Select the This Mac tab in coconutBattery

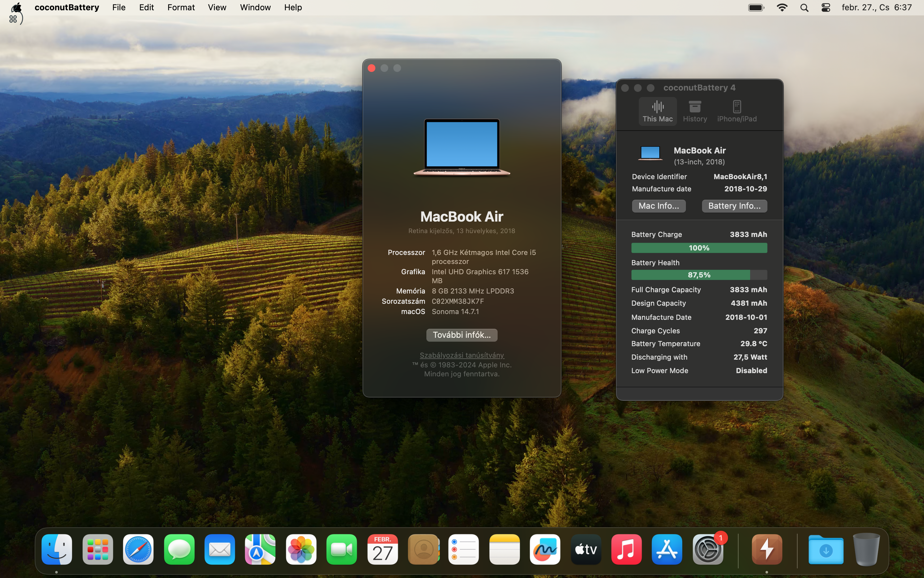tap(657, 111)
